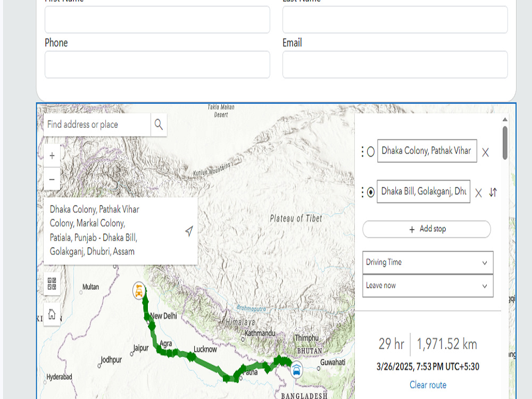Remove the Dhaka Bill, Golakganj stop
The height and width of the screenshot is (399, 532).
point(478,193)
